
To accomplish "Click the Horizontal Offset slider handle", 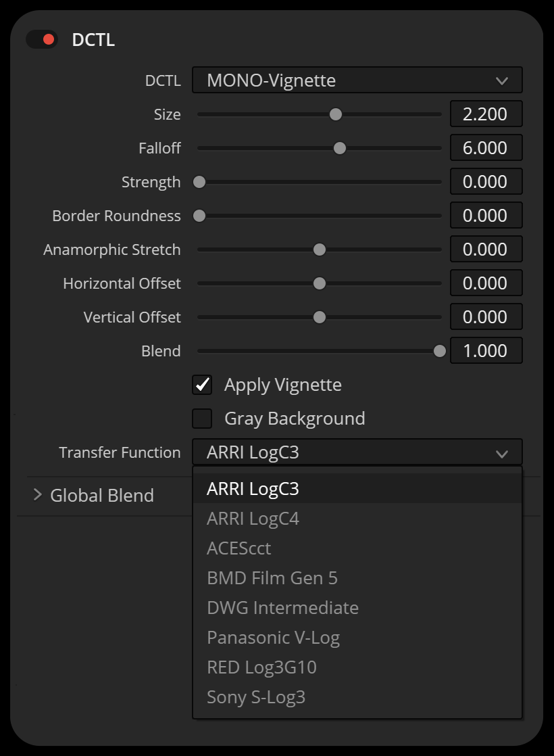I will pyautogui.click(x=320, y=283).
